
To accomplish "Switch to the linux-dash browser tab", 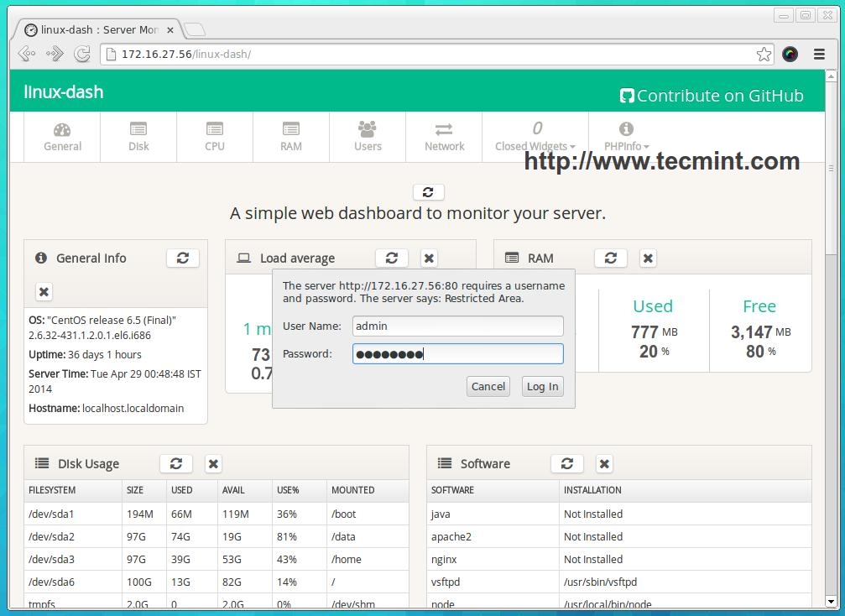I will point(98,30).
